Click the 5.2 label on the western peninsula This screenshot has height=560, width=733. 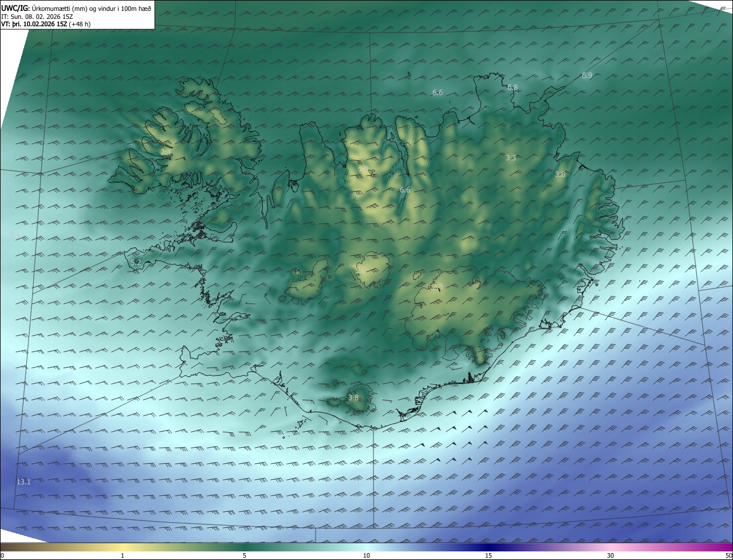136,263
